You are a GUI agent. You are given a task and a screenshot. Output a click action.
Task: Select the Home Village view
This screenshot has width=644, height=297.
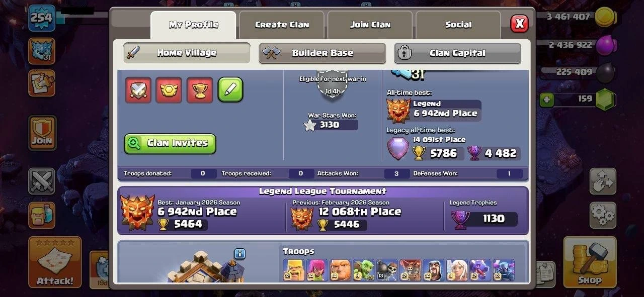[187, 53]
